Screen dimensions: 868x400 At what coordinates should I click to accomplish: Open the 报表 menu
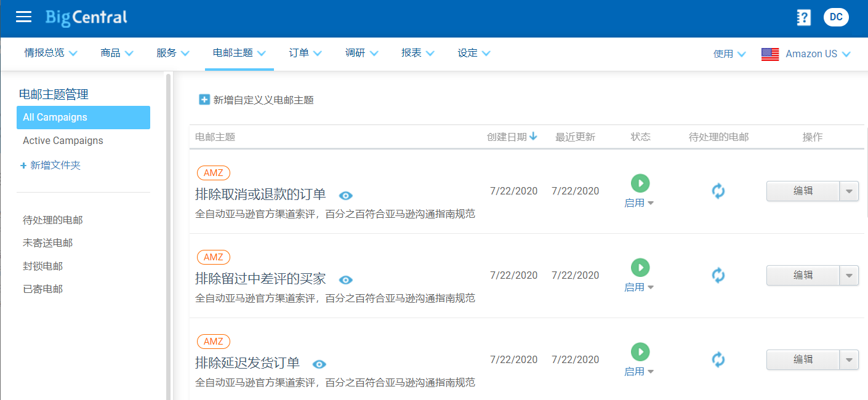coord(417,53)
